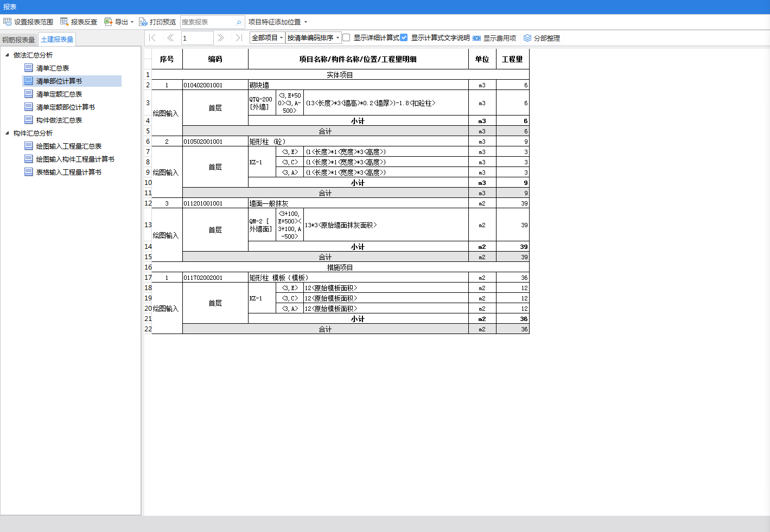Viewport: 770px width, 532px height.
Task: Click 报表反查 button label
Action: coord(84,22)
